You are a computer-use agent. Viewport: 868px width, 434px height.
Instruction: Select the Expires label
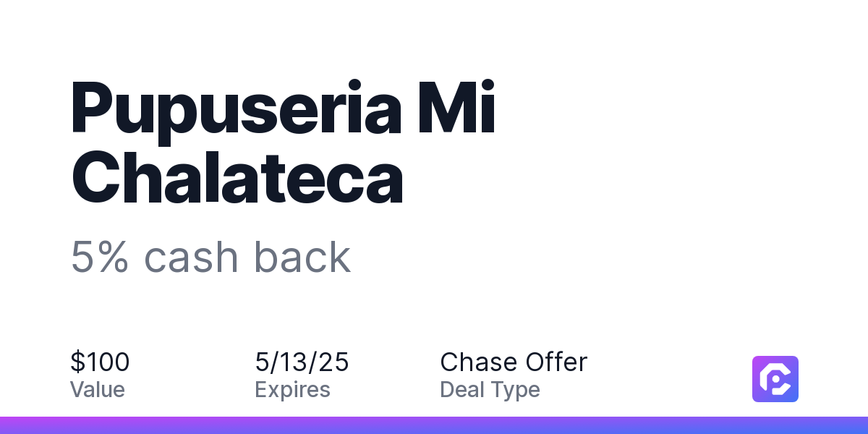[292, 391]
